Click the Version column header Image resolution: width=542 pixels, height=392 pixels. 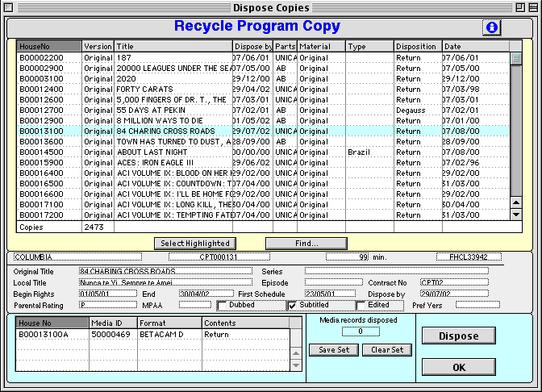(98, 46)
